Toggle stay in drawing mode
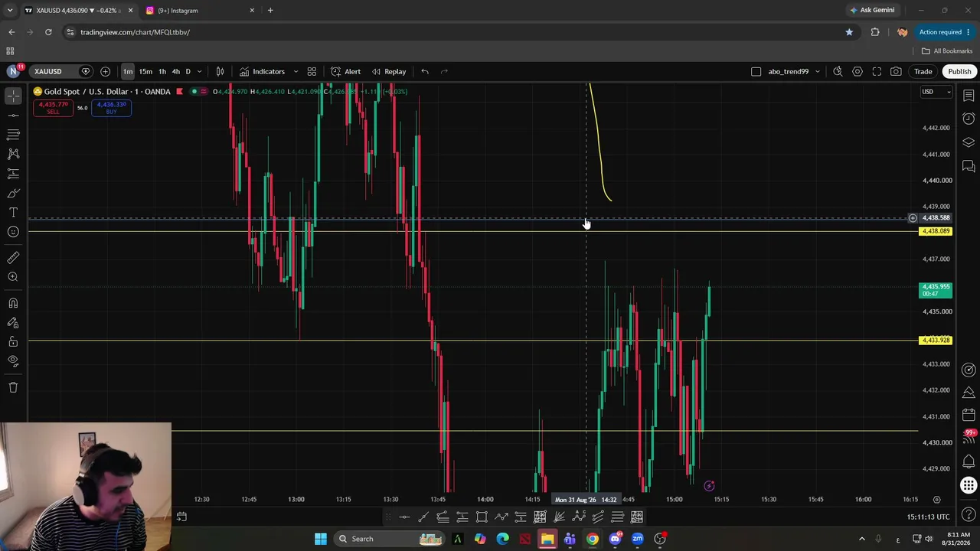The height and width of the screenshot is (551, 980). point(13,322)
